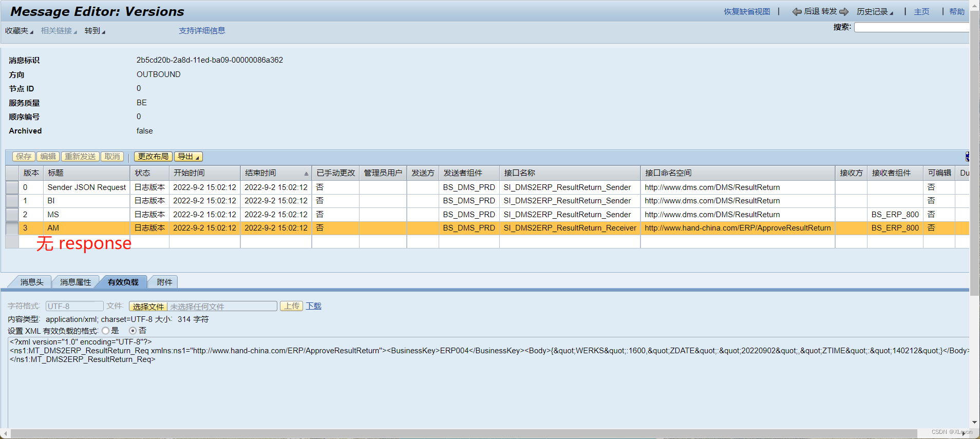Choose 否 for XML payload formatting
The image size is (980, 439).
tap(133, 331)
